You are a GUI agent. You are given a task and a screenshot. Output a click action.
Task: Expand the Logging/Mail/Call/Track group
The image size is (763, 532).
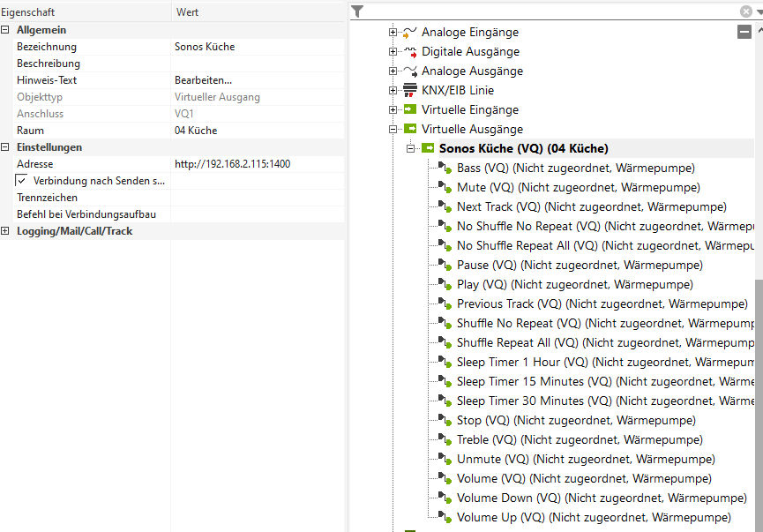tap(5, 231)
